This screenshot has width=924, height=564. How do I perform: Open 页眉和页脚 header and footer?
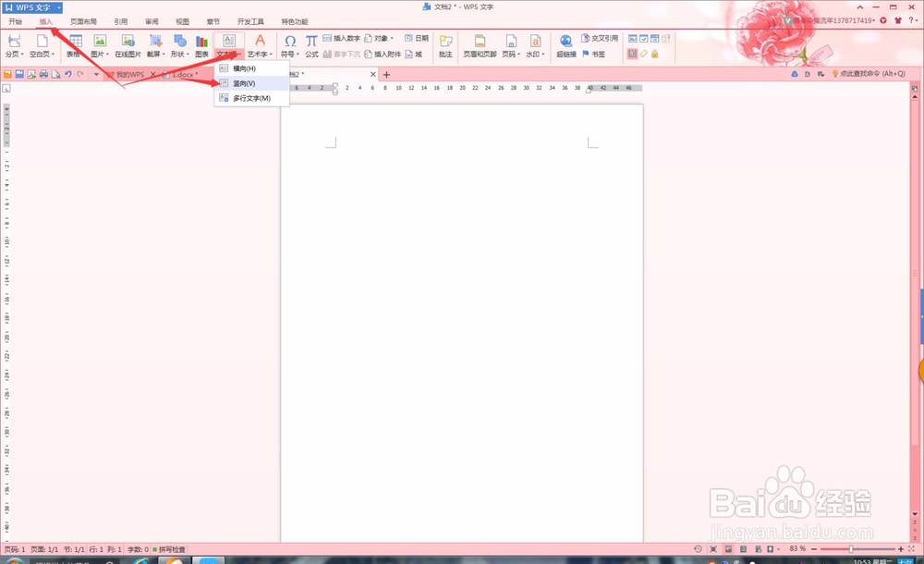click(480, 45)
